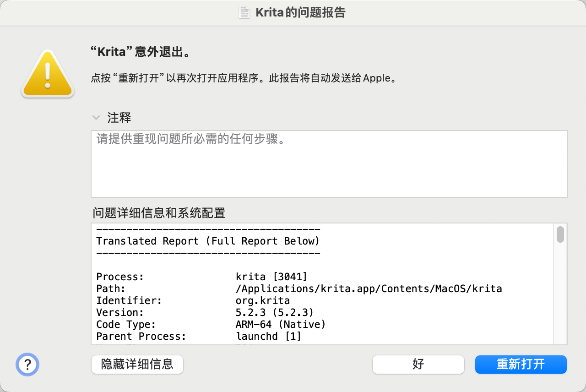The width and height of the screenshot is (586, 392).
Task: Click the Code Type ARM-64 (Native) value
Action: [280, 324]
